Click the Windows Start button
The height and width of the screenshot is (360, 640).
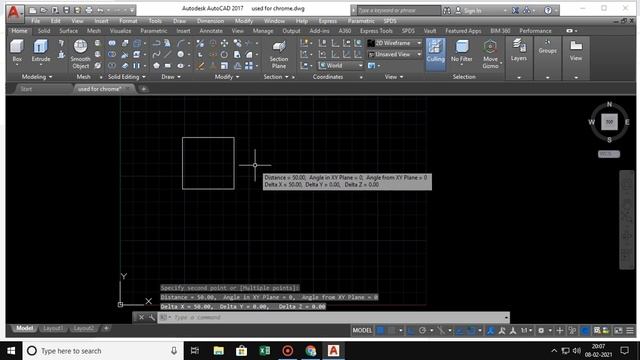pyautogui.click(x=11, y=351)
